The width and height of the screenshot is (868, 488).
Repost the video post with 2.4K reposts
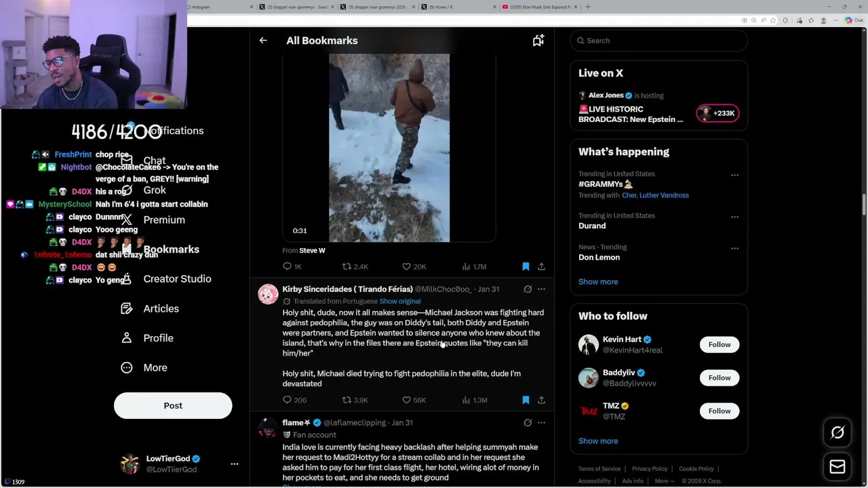355,267
